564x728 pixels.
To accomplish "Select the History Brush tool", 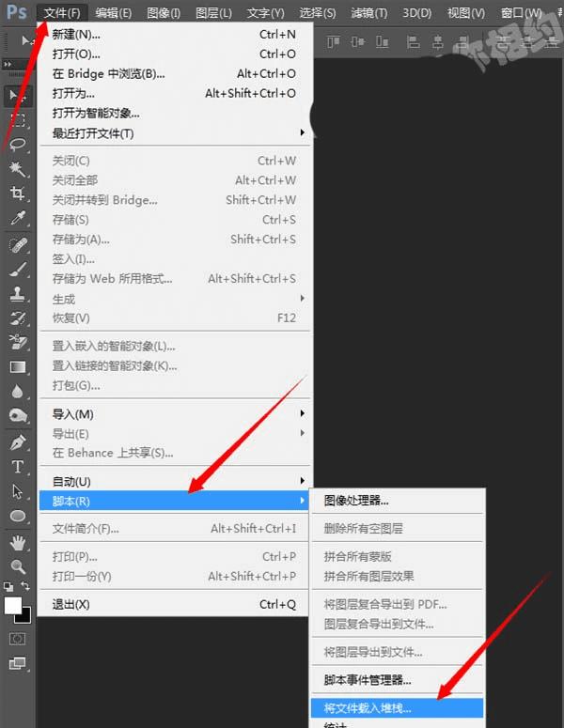I will pyautogui.click(x=18, y=318).
